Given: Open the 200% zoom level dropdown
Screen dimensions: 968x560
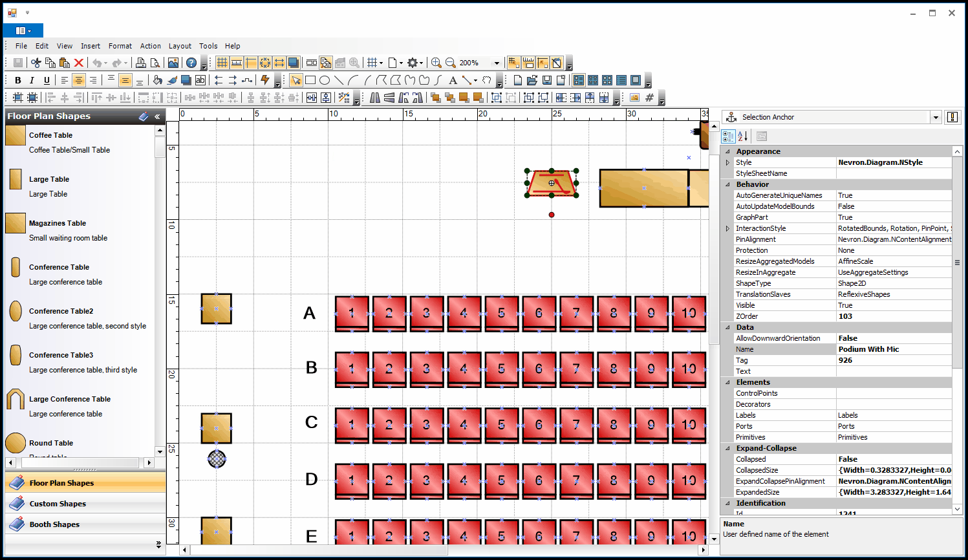Looking at the screenshot, I should tap(497, 63).
